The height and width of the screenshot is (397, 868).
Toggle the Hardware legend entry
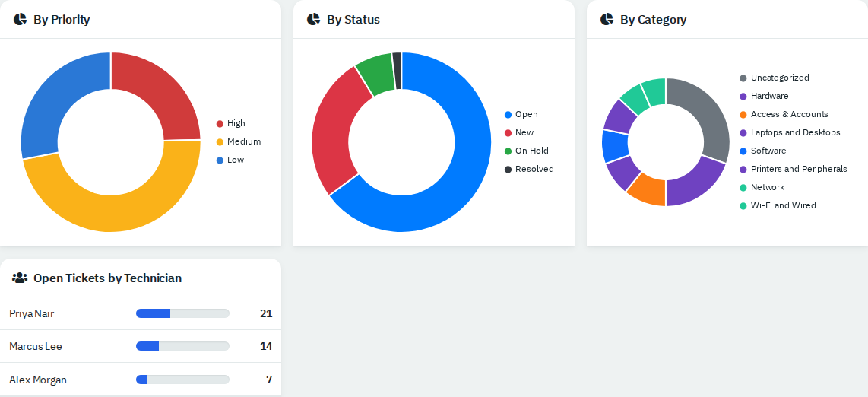coord(764,96)
